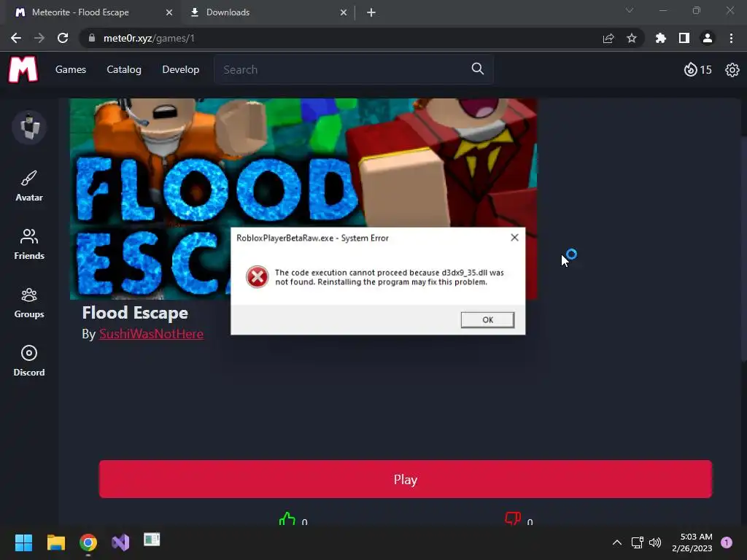
Task: Open the settings gear icon
Action: [x=732, y=70]
